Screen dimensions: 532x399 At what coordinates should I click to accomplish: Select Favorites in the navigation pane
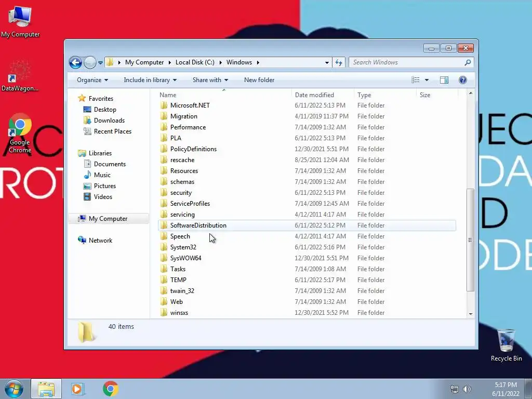(x=101, y=99)
